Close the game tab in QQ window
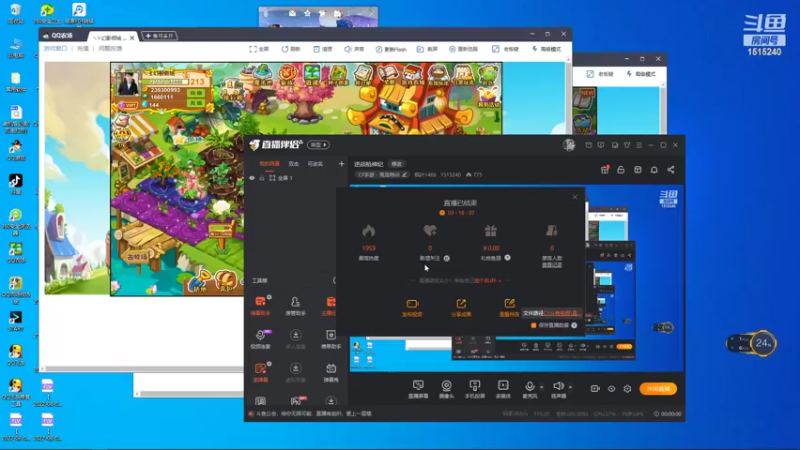 132,38
